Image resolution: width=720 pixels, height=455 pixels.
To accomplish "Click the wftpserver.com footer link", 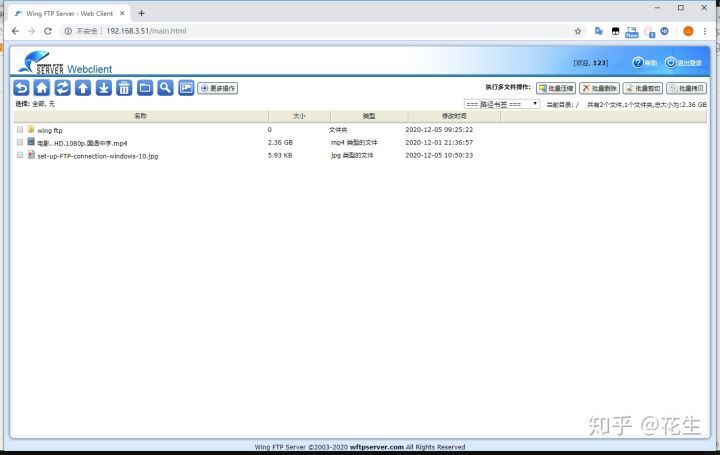I will [377, 447].
